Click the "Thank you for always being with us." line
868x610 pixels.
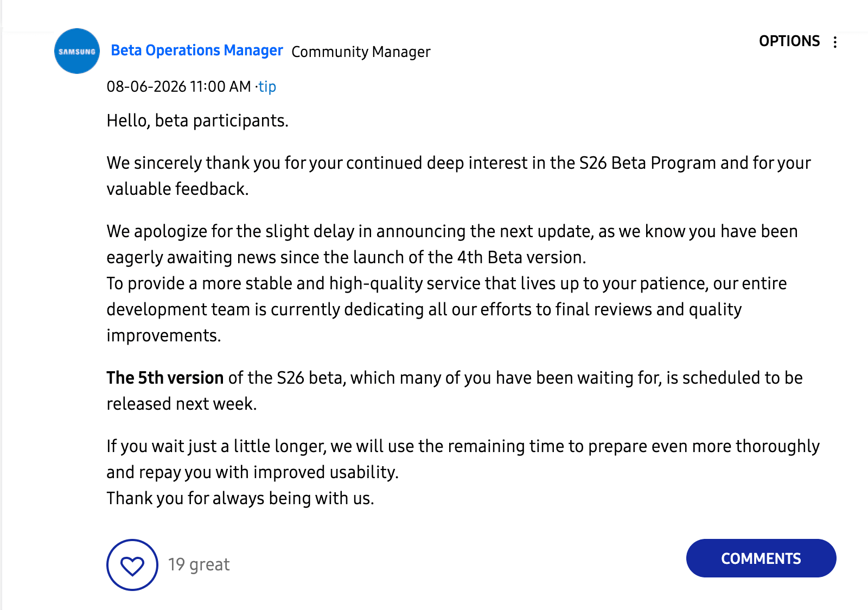click(240, 498)
